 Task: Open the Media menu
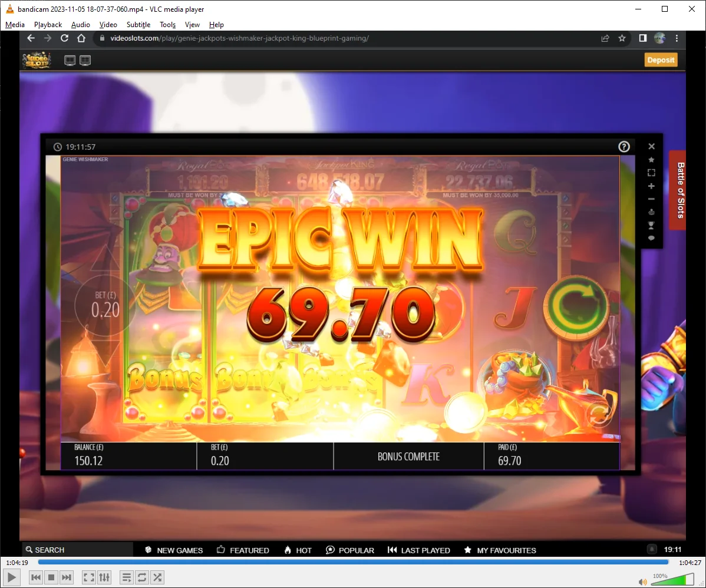tap(15, 25)
